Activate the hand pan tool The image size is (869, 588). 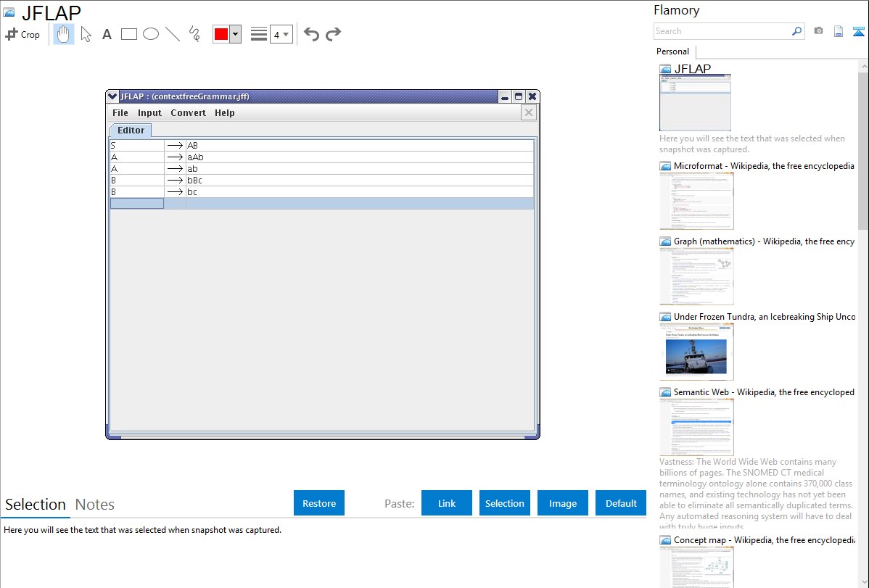pyautogui.click(x=64, y=34)
